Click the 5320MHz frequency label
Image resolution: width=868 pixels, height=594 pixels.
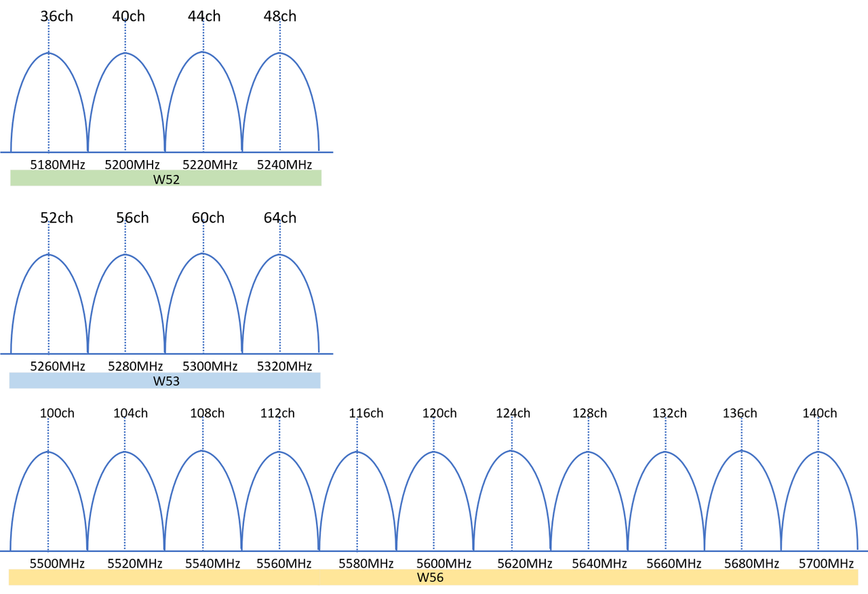(286, 365)
